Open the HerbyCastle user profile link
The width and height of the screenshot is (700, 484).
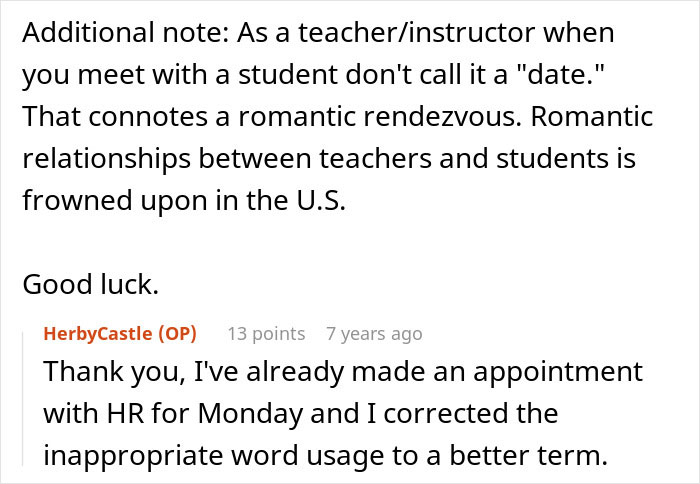[x=100, y=333]
